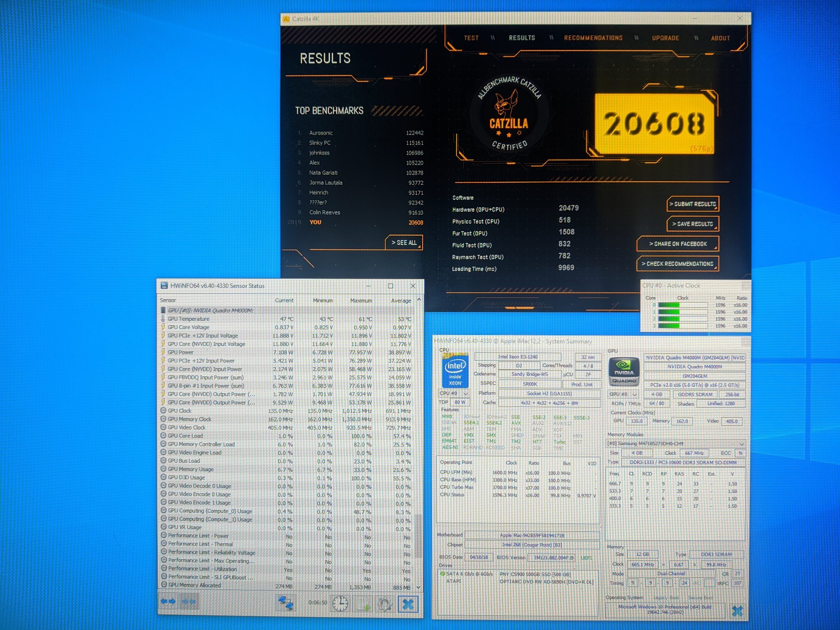840x630 pixels.
Task: Click the clock reset timer icon
Action: [x=340, y=604]
